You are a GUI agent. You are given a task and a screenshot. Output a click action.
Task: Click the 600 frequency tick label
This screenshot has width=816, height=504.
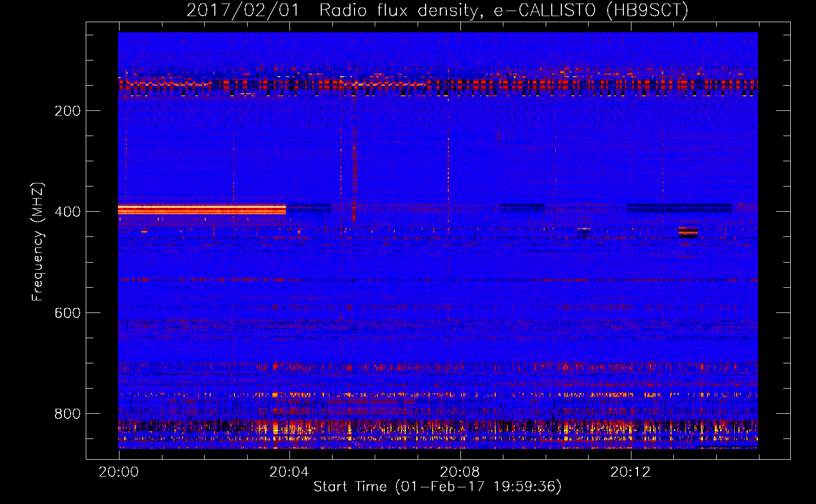click(68, 313)
